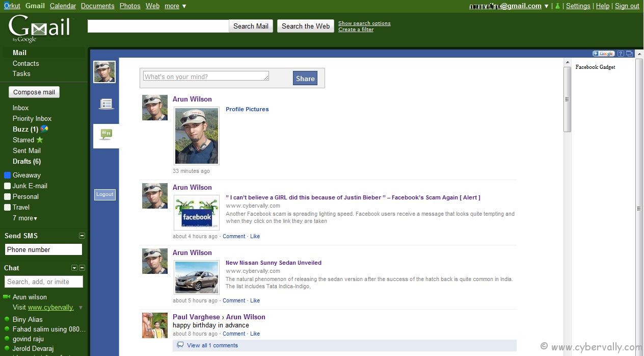Click the comment bubble icon by View all comments
The image size is (644, 356).
point(180,345)
